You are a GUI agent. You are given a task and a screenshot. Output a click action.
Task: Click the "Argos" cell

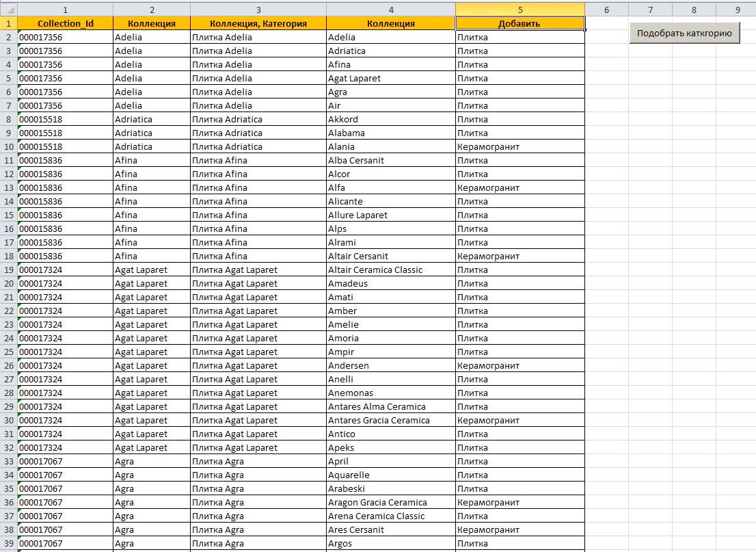(391, 543)
